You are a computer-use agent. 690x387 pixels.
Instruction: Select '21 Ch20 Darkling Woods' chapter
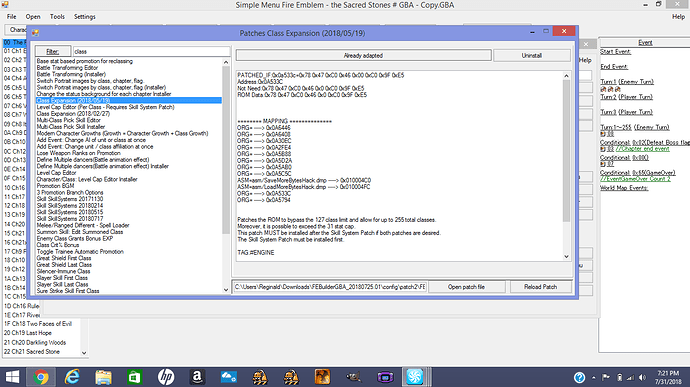[35, 342]
